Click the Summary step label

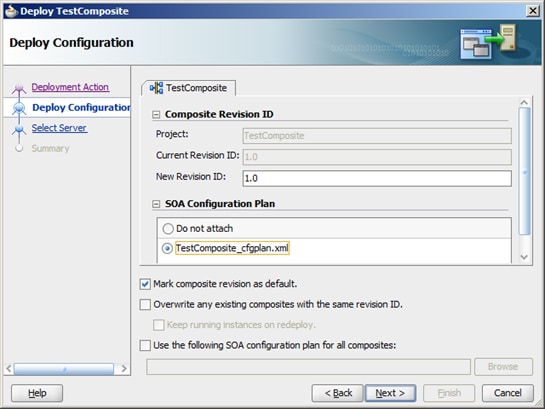tap(50, 148)
